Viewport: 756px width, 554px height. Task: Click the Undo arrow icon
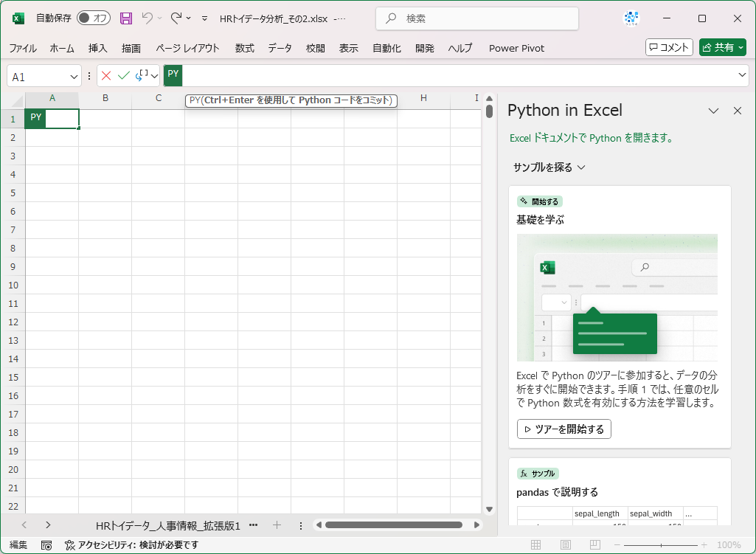click(147, 18)
